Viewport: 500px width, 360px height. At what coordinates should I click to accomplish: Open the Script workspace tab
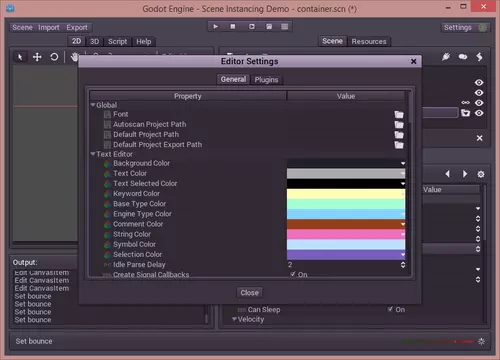click(x=117, y=41)
